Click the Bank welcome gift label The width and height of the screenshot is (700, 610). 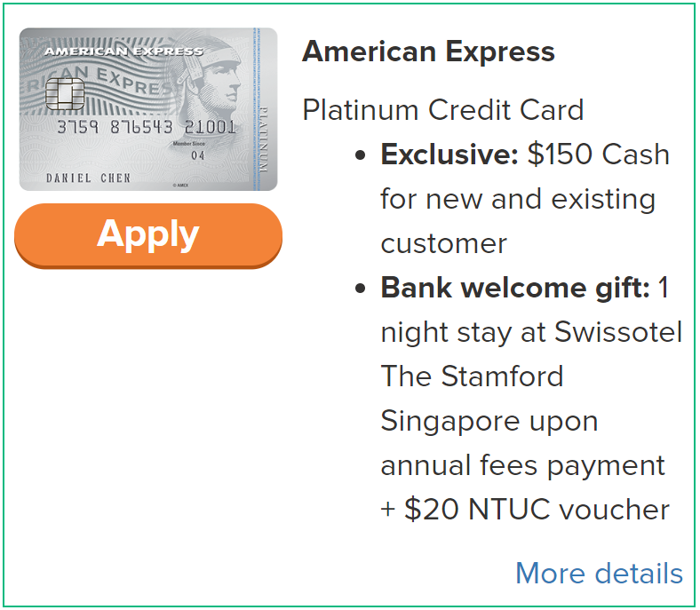coord(515,288)
